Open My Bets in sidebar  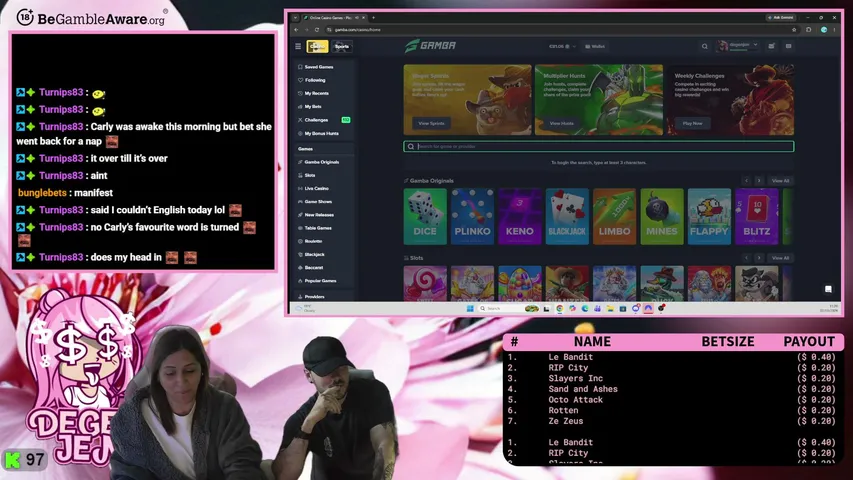click(313, 107)
